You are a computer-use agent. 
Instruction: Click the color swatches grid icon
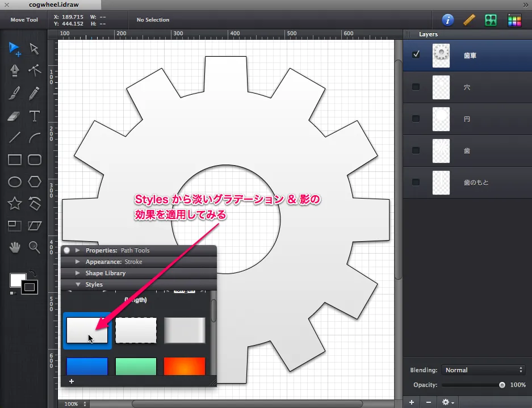[x=514, y=20]
